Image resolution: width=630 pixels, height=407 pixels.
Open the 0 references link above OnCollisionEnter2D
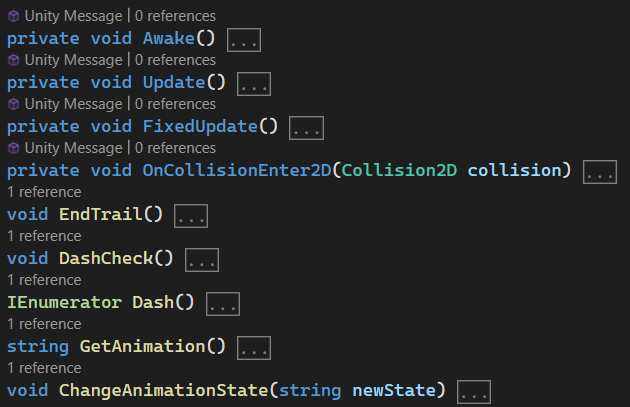(x=175, y=148)
